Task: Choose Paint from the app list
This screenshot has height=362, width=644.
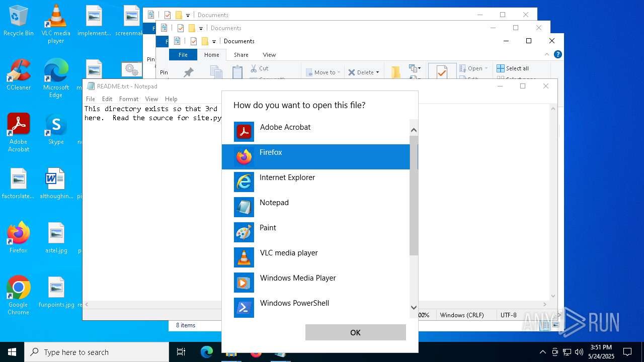Action: coord(316,232)
